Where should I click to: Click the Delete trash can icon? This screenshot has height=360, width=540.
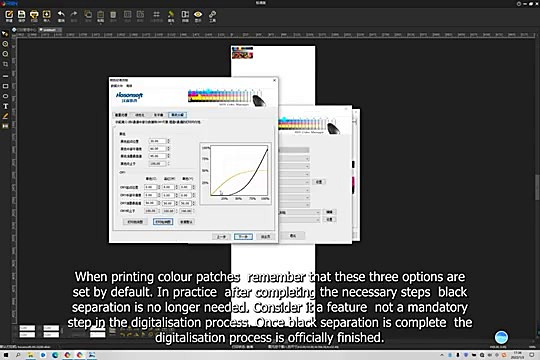pos(113,16)
